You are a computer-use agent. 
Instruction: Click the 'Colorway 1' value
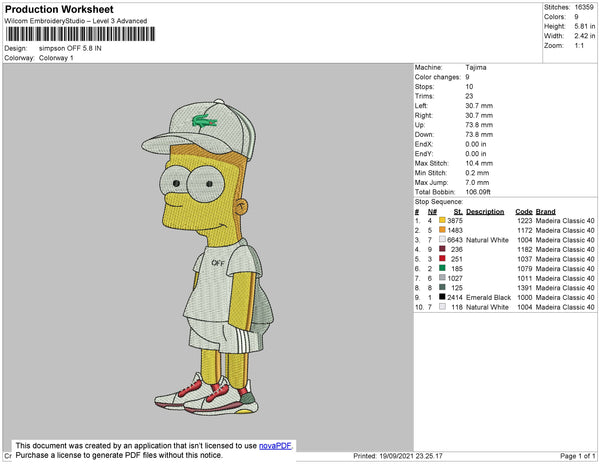coord(56,58)
